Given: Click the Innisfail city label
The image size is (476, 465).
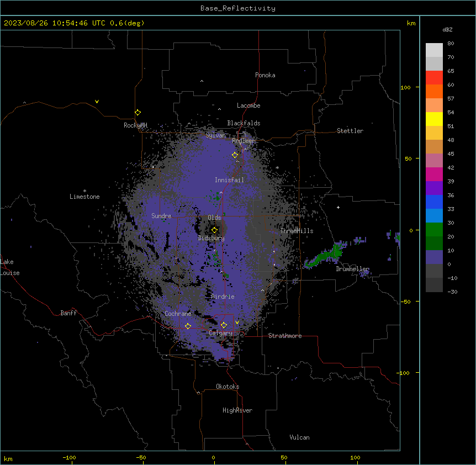Looking at the screenshot, I should pos(229,180).
